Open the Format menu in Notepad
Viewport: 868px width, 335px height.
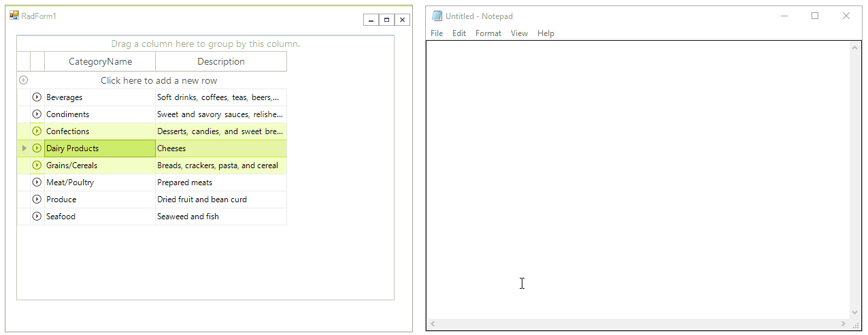[488, 33]
